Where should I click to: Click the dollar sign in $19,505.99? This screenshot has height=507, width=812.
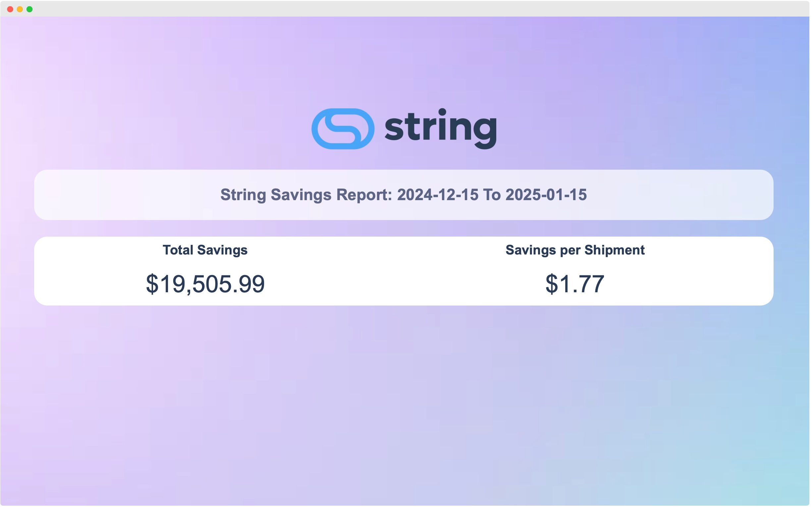[x=152, y=284]
